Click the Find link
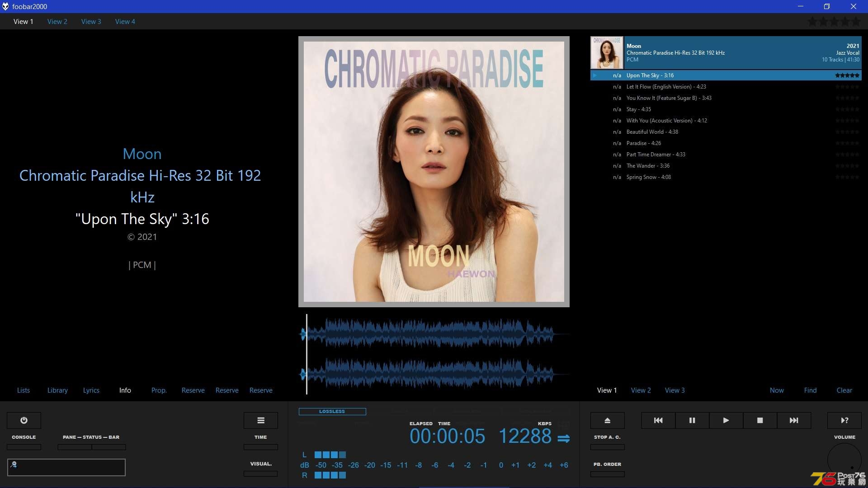The width and height of the screenshot is (868, 488). (811, 390)
